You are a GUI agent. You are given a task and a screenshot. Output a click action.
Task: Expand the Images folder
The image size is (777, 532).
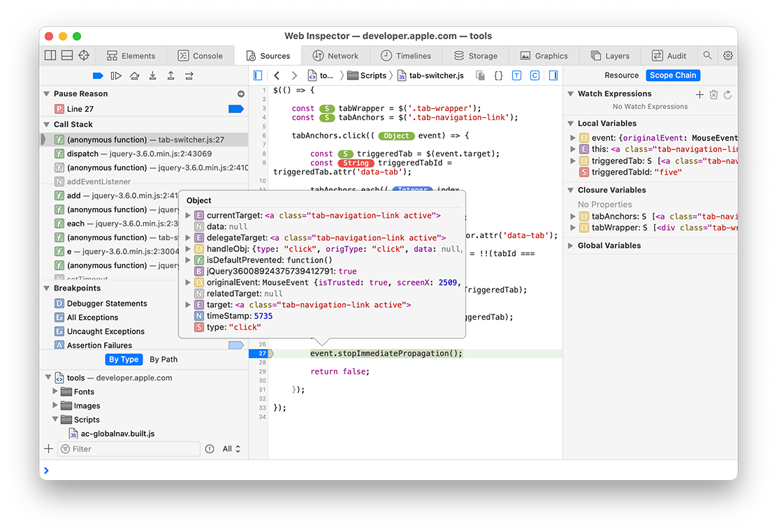(x=55, y=405)
